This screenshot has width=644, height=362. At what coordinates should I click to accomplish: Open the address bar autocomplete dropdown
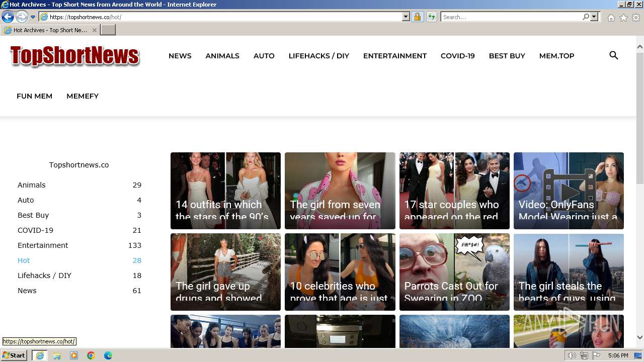(x=406, y=17)
